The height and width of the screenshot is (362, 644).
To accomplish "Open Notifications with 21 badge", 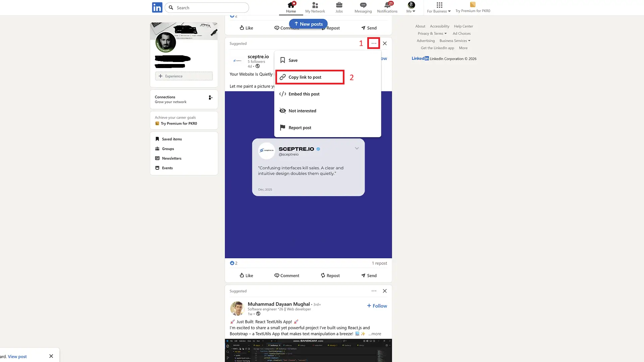I will pyautogui.click(x=387, y=7).
